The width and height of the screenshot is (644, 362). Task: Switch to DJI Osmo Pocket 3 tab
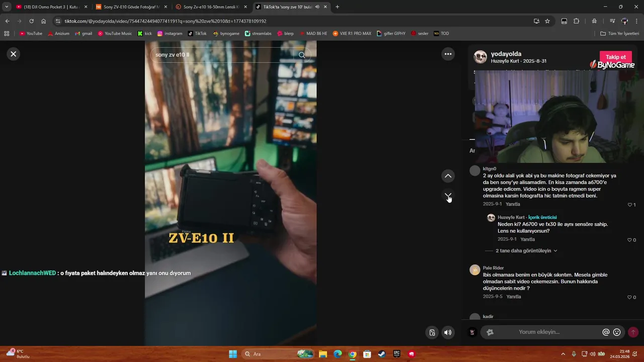(52, 7)
